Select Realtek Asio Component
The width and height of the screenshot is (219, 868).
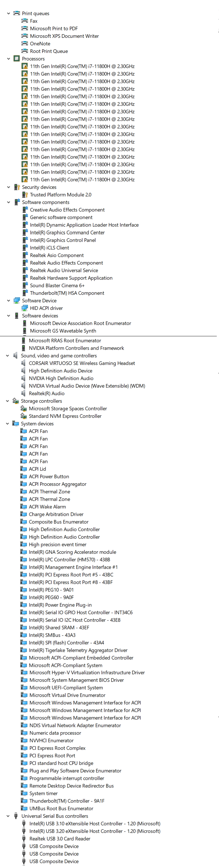point(57,255)
